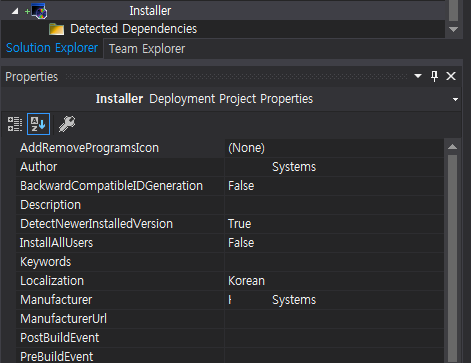Screen dimensions: 472x363
Task: Select the BackwardCompatibleIDGeneration property
Action: (120, 186)
